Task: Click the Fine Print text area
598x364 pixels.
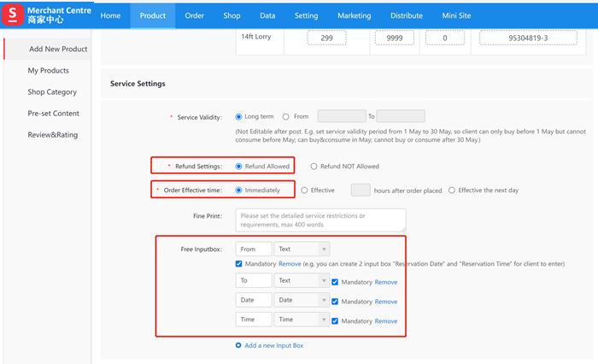Action: click(x=320, y=220)
